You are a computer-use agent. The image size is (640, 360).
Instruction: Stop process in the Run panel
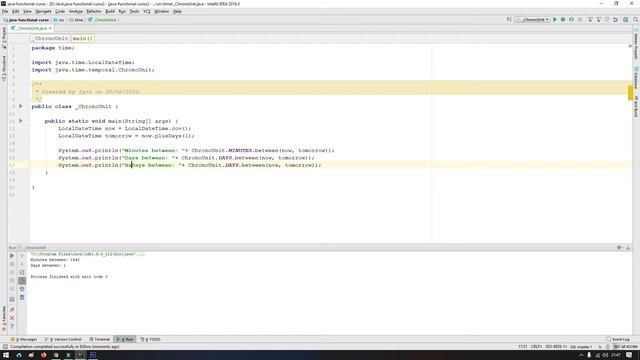12,264
